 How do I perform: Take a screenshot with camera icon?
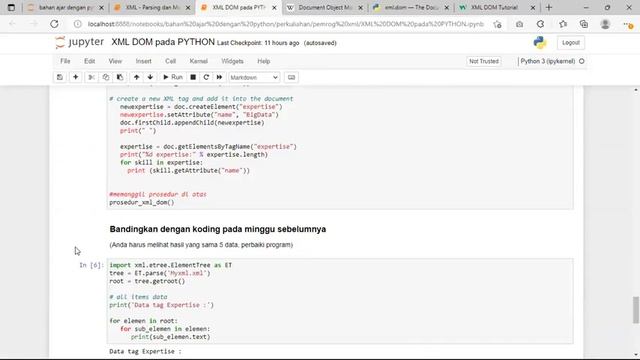519,24
